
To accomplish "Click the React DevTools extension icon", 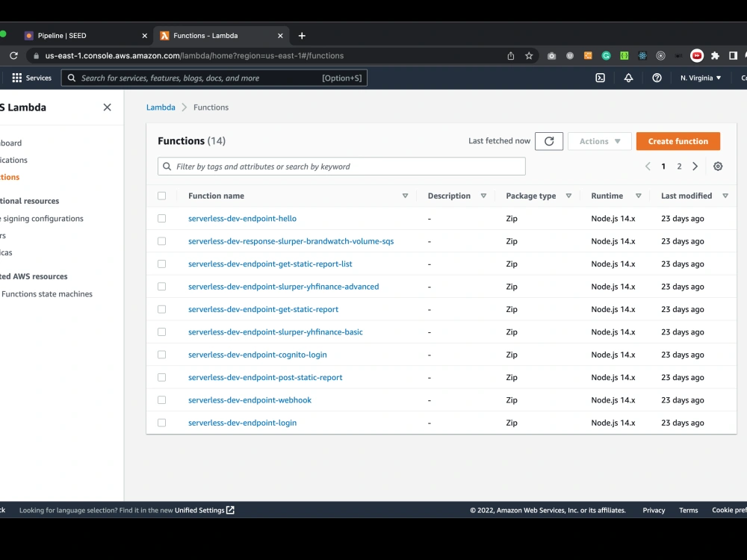I will pyautogui.click(x=642, y=56).
